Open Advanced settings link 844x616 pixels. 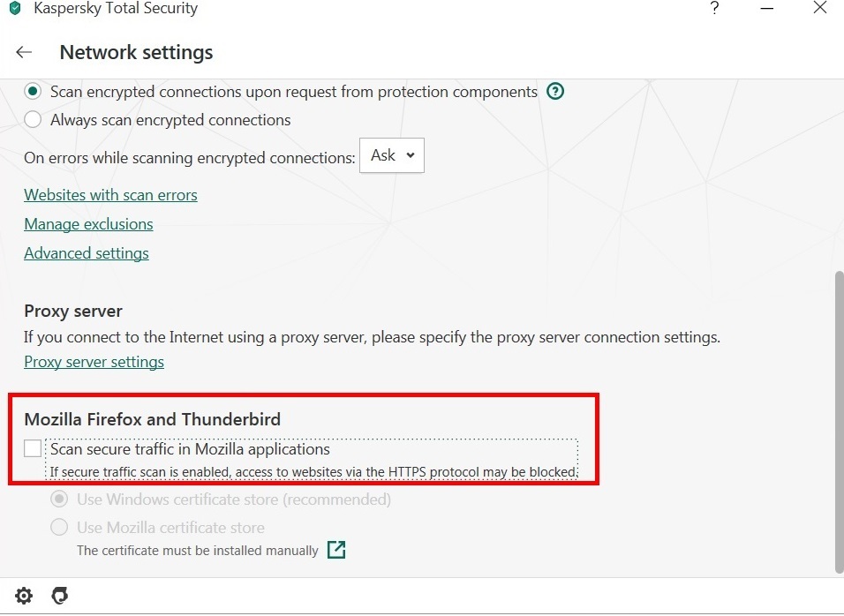[x=87, y=253]
